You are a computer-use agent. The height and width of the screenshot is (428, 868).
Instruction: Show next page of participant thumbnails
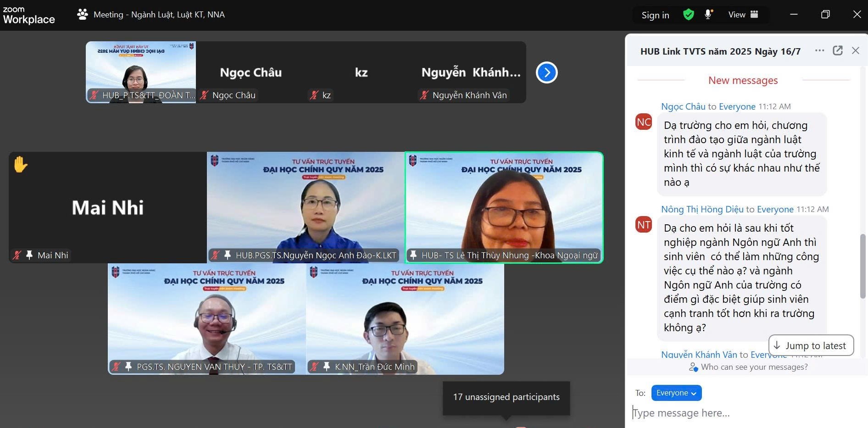tap(546, 72)
